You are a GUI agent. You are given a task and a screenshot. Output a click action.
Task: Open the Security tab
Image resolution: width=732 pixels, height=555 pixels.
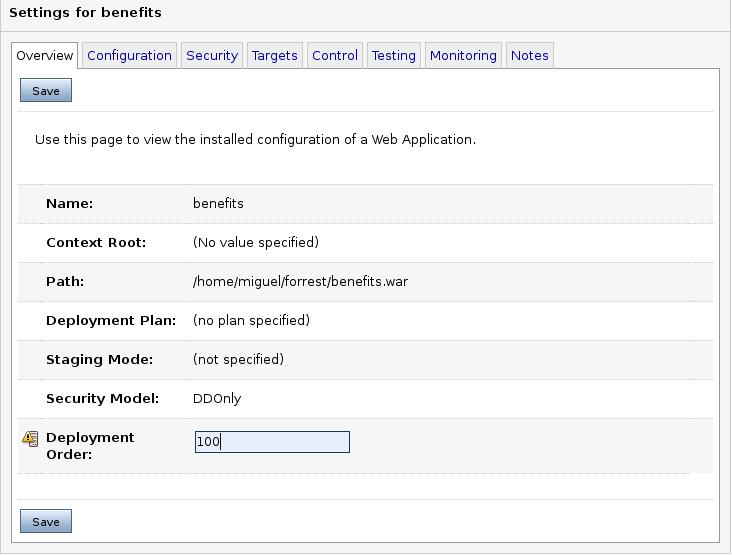(212, 56)
